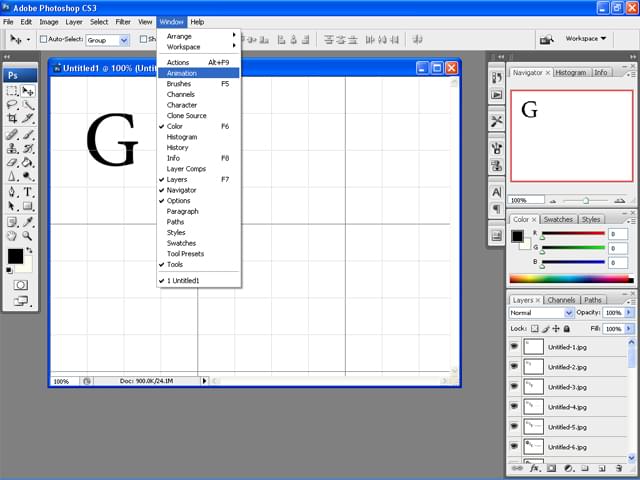Open the Opacity slider arrow
This screenshot has width=640, height=480.
coord(629,313)
